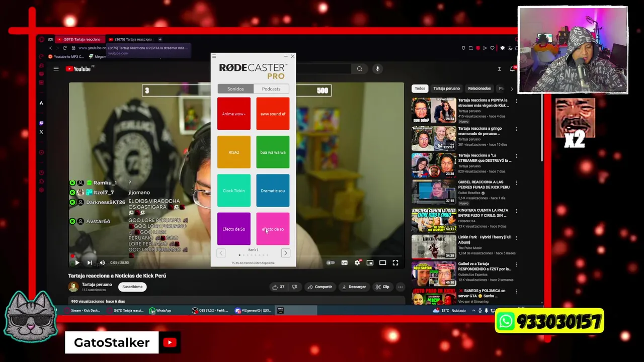This screenshot has height=362, width=644.
Task: Open more actions menu beside Clip
Action: click(x=400, y=287)
